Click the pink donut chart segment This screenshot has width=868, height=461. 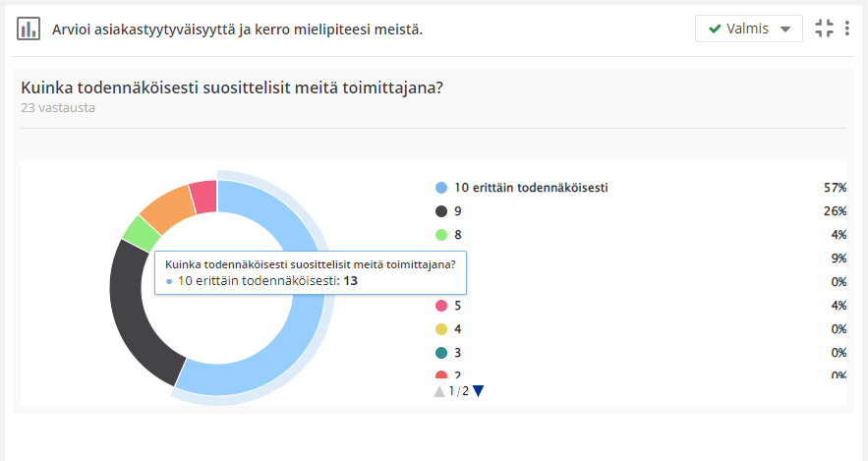[x=203, y=196]
